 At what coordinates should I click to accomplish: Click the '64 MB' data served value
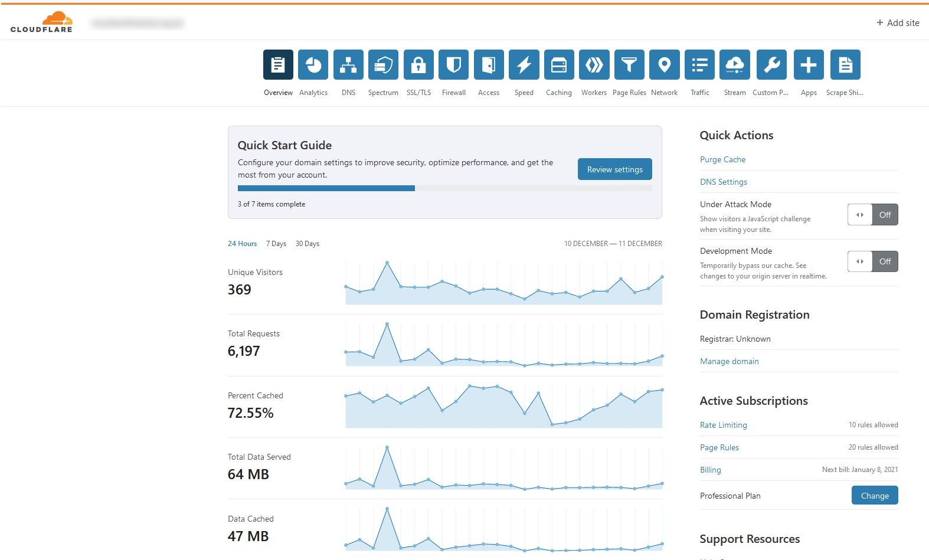pyautogui.click(x=248, y=474)
